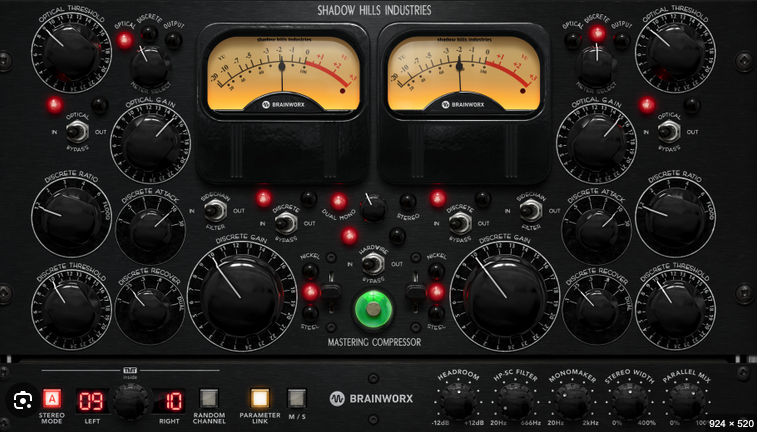
Task: Click the Google Lens search icon
Action: point(23,401)
